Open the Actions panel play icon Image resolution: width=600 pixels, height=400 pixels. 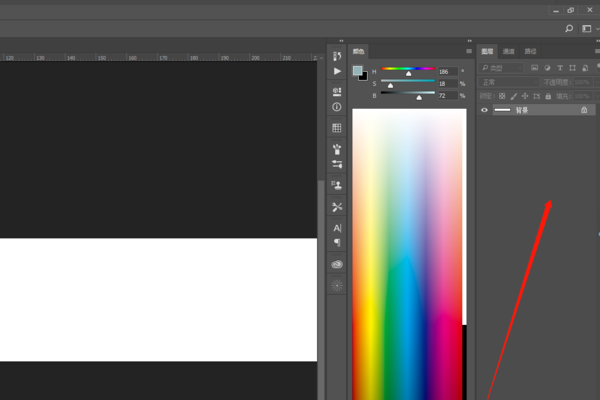click(x=337, y=71)
